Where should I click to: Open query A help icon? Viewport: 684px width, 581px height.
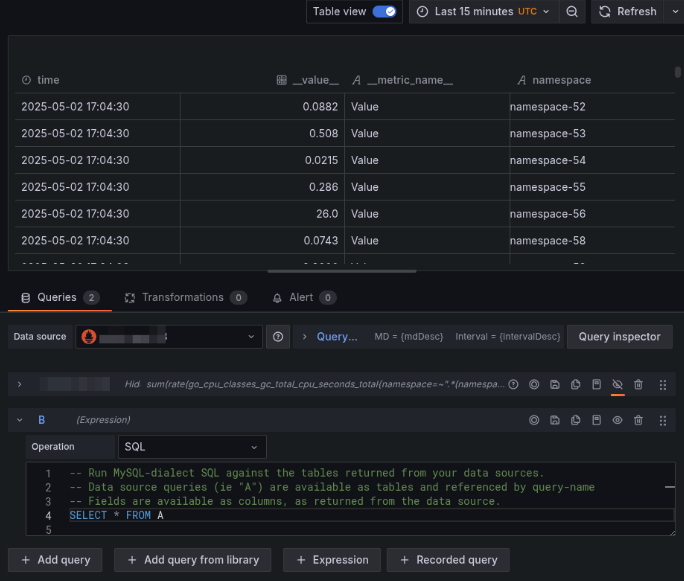click(513, 384)
